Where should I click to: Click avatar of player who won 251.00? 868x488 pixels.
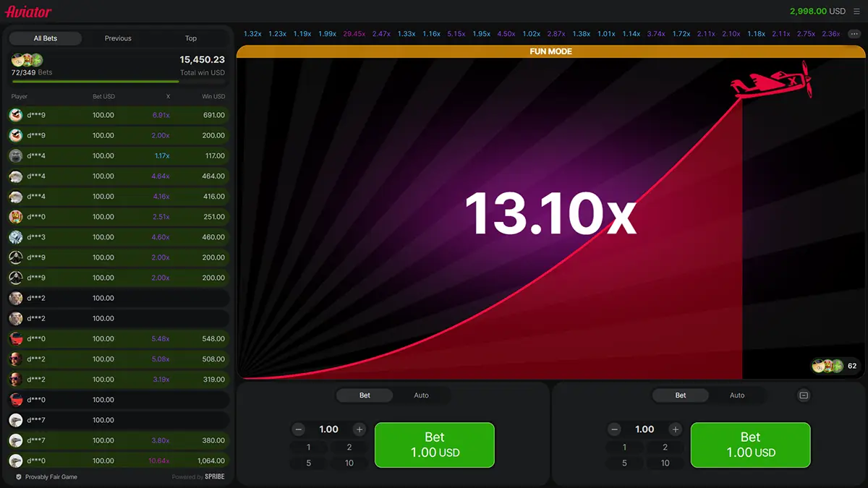[16, 216]
